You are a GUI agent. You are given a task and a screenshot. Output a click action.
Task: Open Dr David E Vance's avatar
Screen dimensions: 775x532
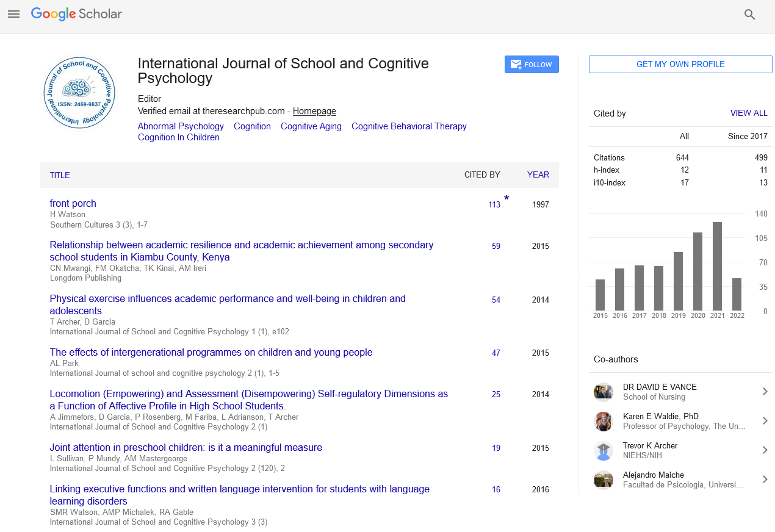click(603, 392)
